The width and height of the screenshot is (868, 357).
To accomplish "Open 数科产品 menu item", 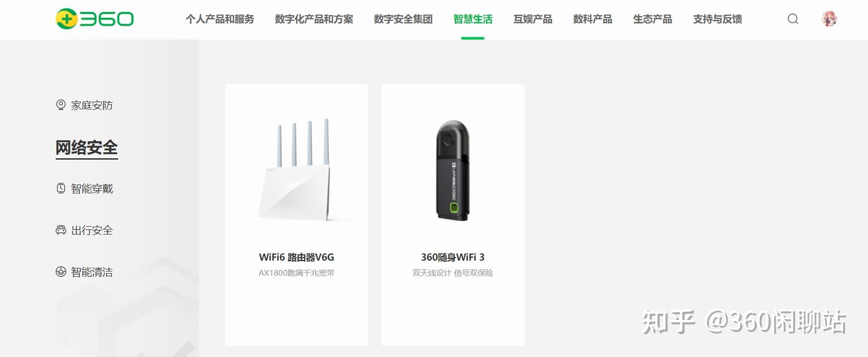I will click(x=592, y=19).
